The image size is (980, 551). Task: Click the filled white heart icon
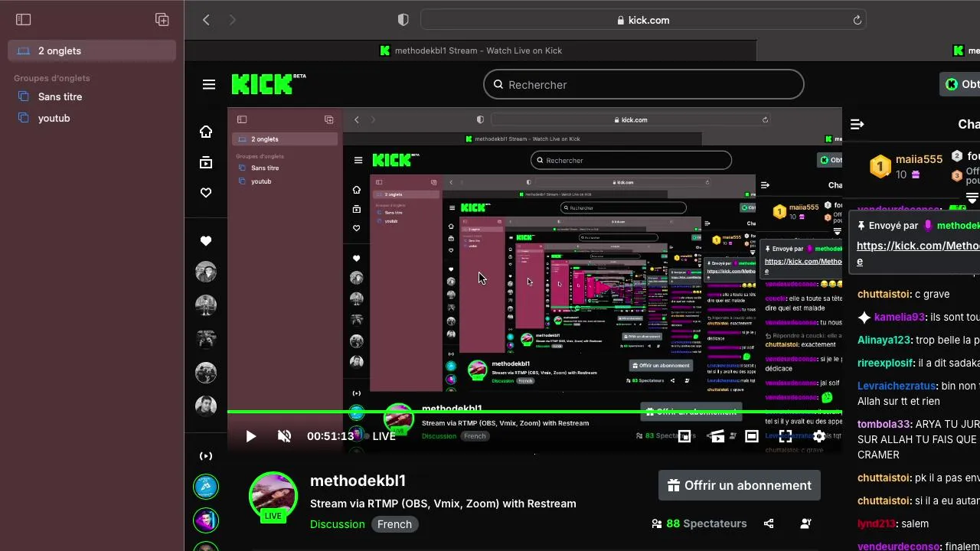point(206,241)
